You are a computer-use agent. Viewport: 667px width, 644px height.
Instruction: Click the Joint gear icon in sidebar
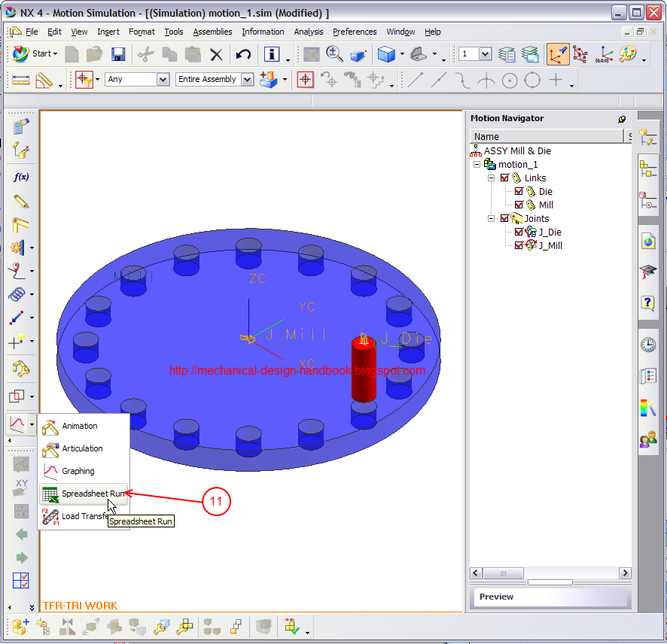(17, 248)
